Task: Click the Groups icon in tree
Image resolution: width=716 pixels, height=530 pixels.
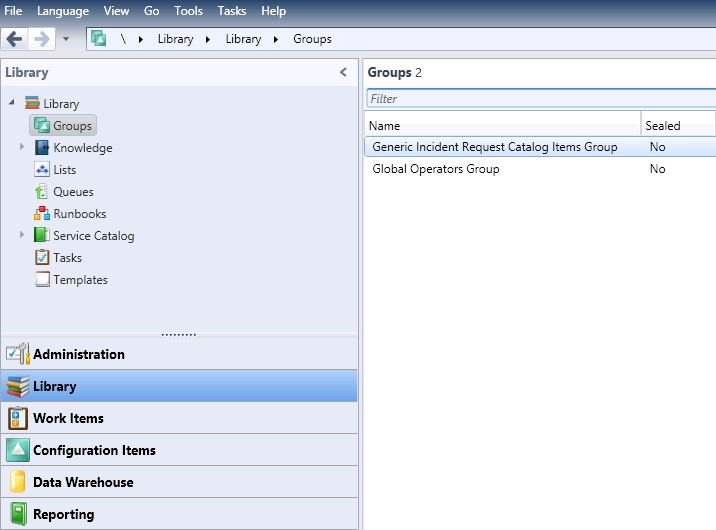Action: (42, 126)
